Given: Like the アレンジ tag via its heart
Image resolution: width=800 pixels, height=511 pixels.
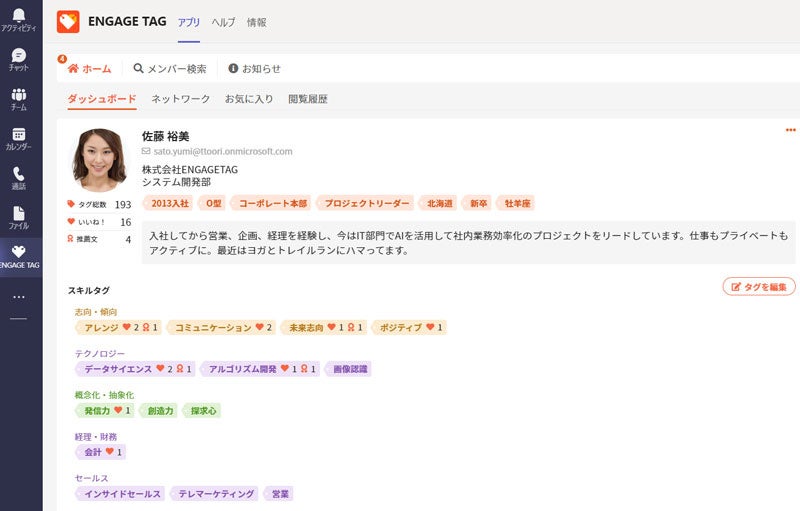Looking at the screenshot, I should pyautogui.click(x=127, y=327).
